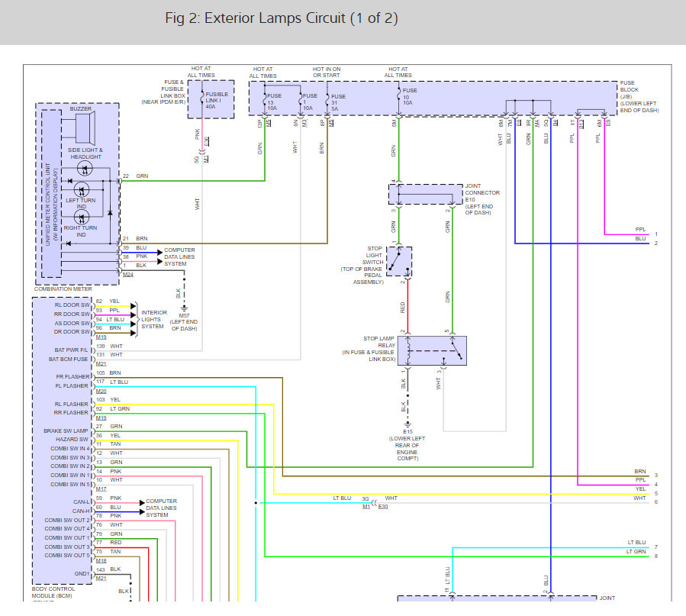Click the 'RL FLASHER' terminal label
The image size is (686, 616).
(x=71, y=405)
